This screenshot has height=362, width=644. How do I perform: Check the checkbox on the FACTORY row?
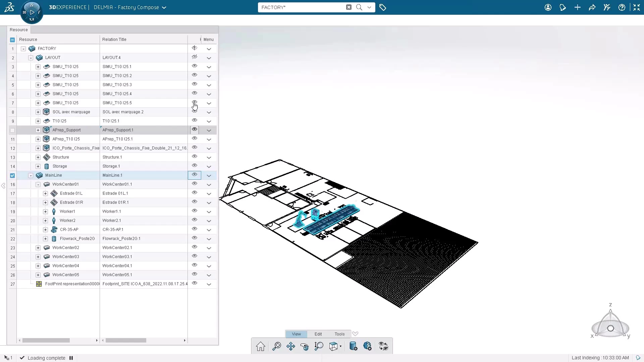tap(12, 49)
